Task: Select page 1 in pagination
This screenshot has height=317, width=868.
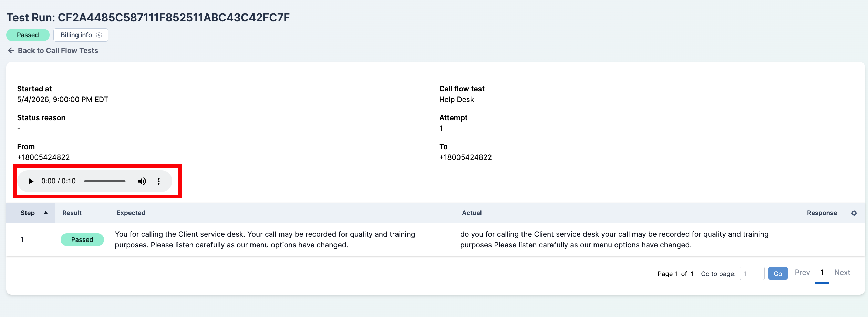Action: [822, 273]
